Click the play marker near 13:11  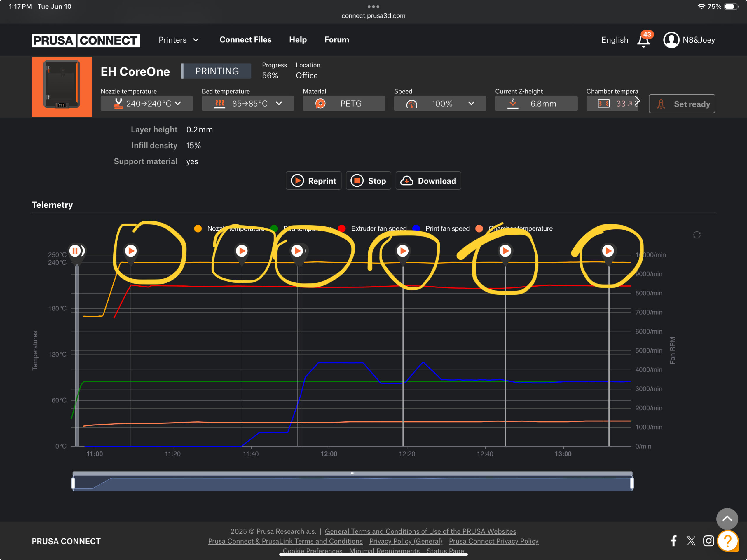[608, 251]
